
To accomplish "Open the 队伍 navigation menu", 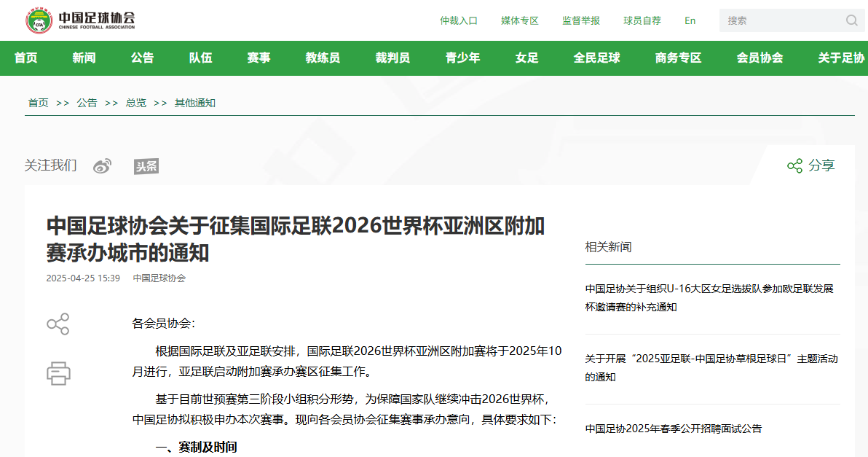I will tap(200, 58).
